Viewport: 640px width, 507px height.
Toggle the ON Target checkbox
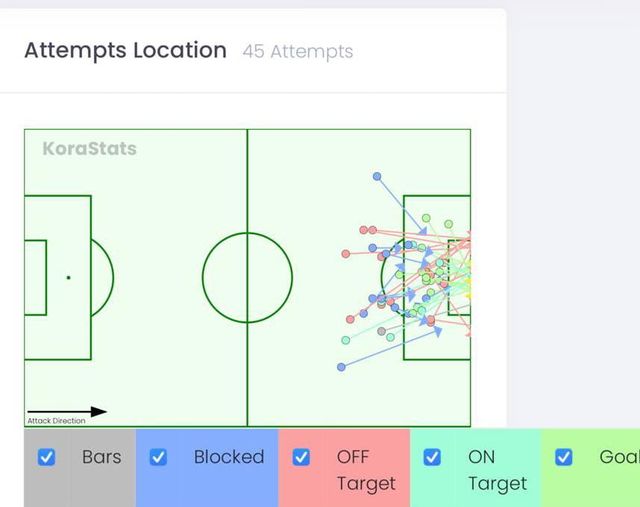[x=432, y=457]
